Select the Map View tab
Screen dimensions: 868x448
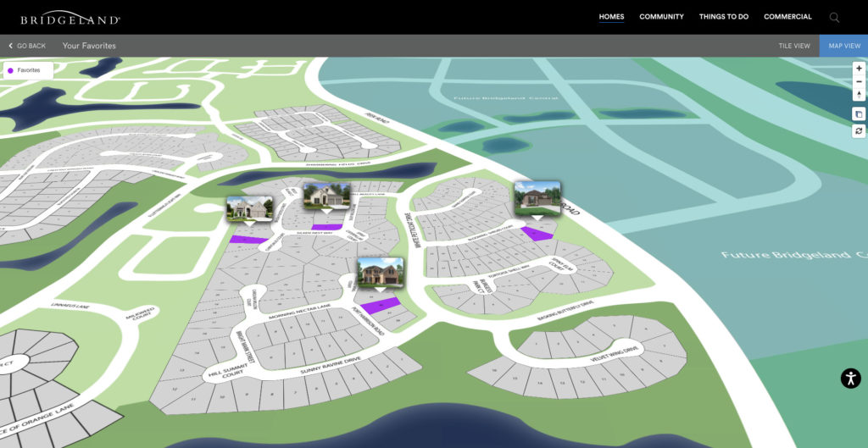pyautogui.click(x=844, y=46)
